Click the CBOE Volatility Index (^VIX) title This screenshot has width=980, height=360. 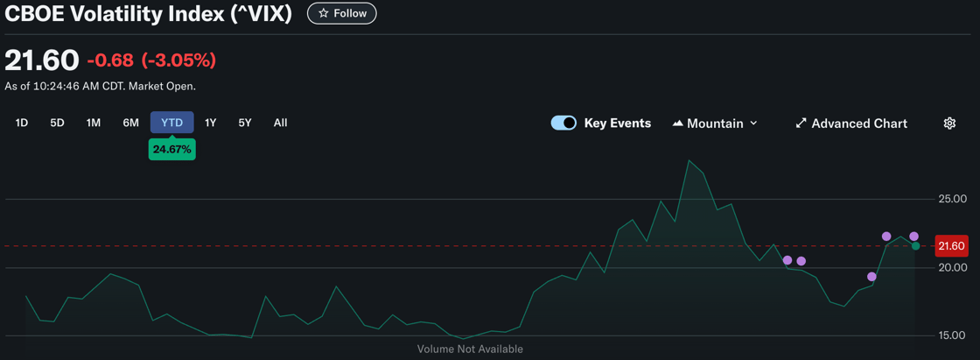[148, 14]
